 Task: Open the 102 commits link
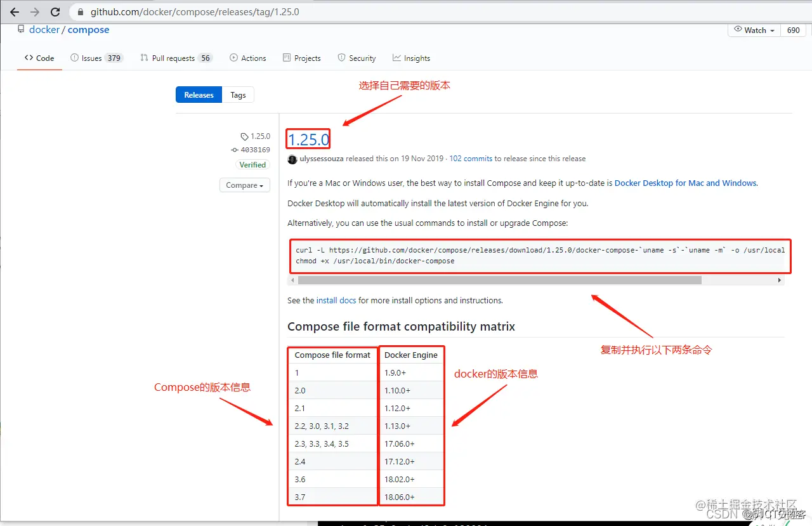click(471, 159)
